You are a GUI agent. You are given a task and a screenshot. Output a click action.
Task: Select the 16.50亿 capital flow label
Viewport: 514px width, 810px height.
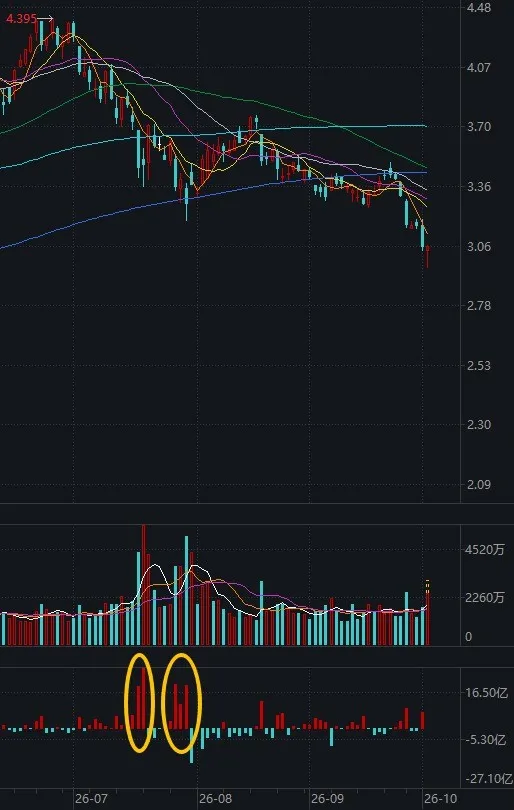pos(487,693)
